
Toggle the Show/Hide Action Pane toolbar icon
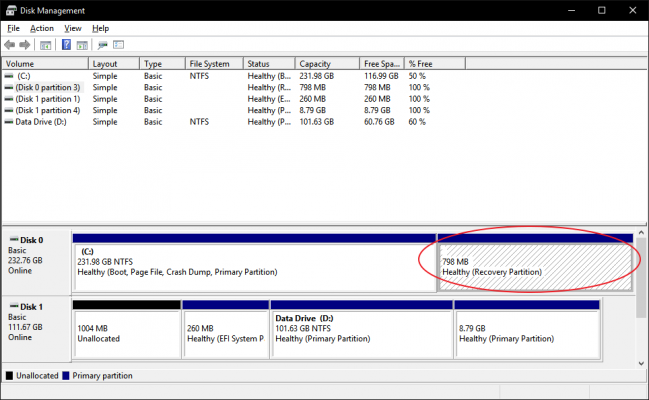82,45
